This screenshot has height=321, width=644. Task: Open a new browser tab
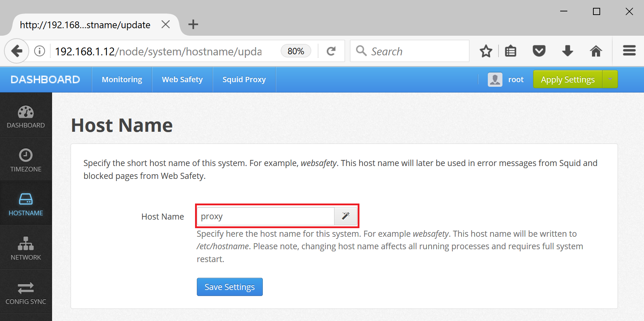point(193,24)
